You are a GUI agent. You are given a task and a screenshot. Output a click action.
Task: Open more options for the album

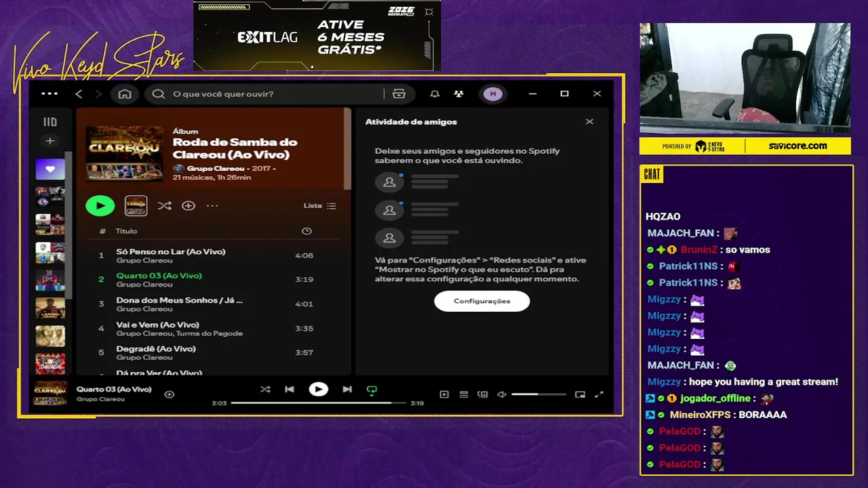212,205
